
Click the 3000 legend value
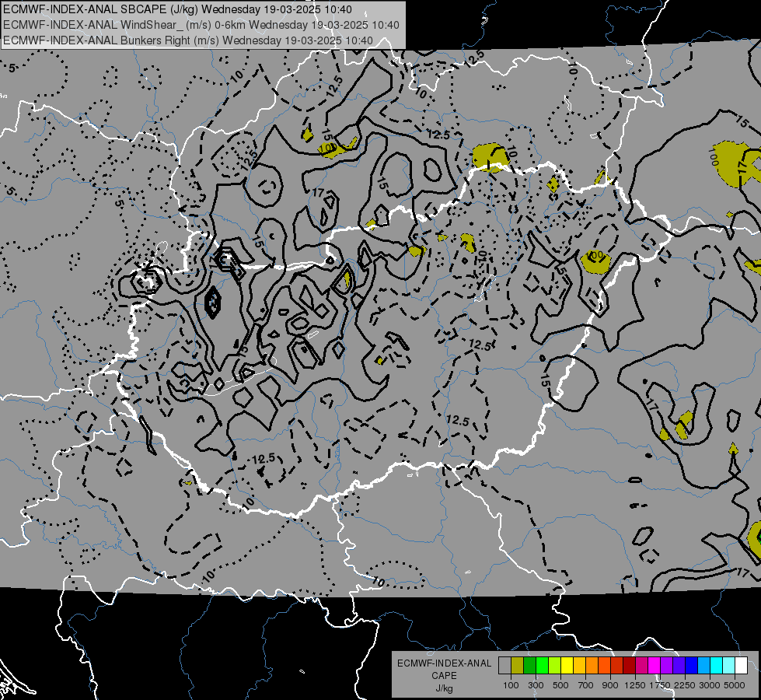710,685
